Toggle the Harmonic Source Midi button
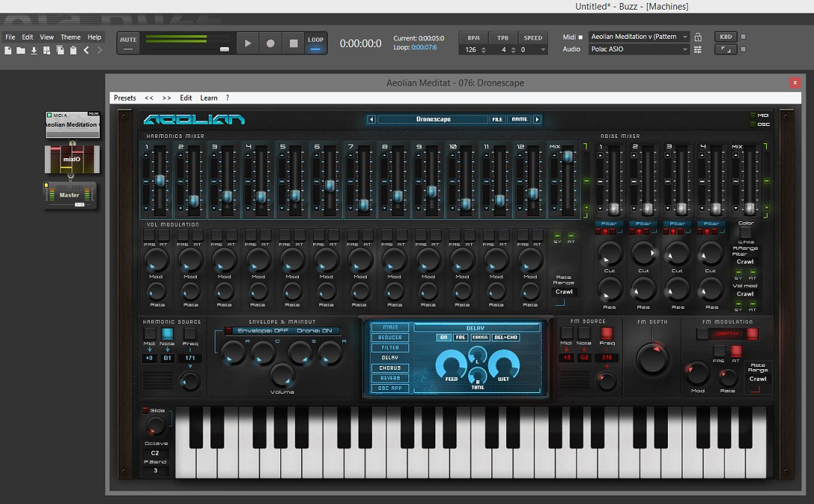The height and width of the screenshot is (504, 814). pos(150,334)
